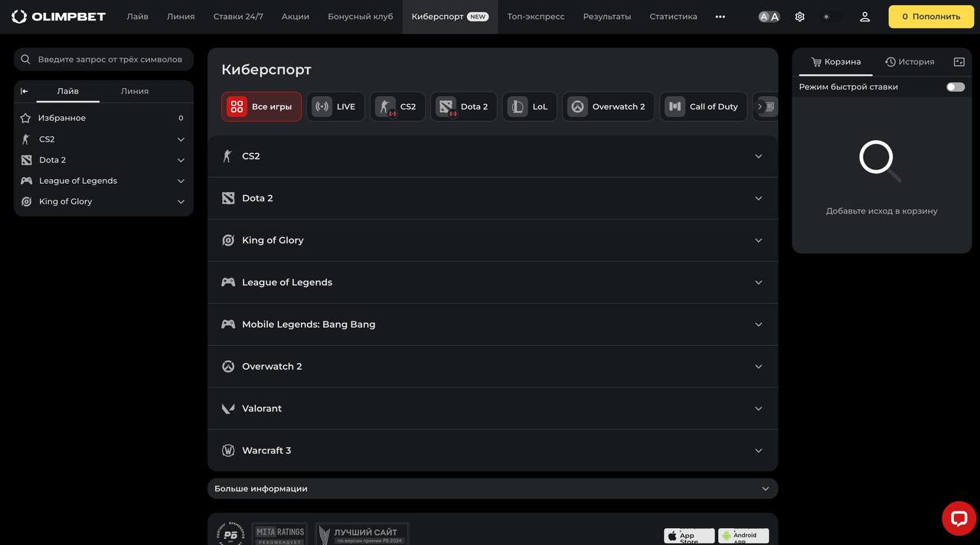Open the red live chat button

(x=959, y=518)
